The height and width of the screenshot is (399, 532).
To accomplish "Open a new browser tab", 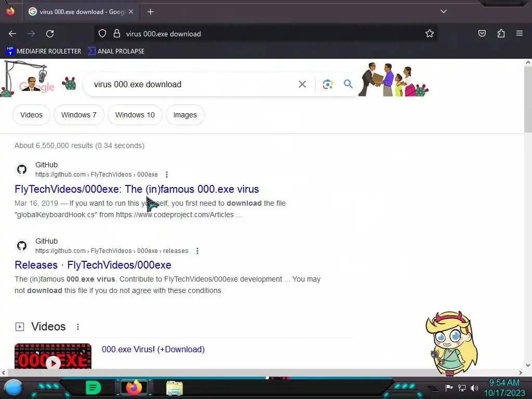I will pos(150,12).
